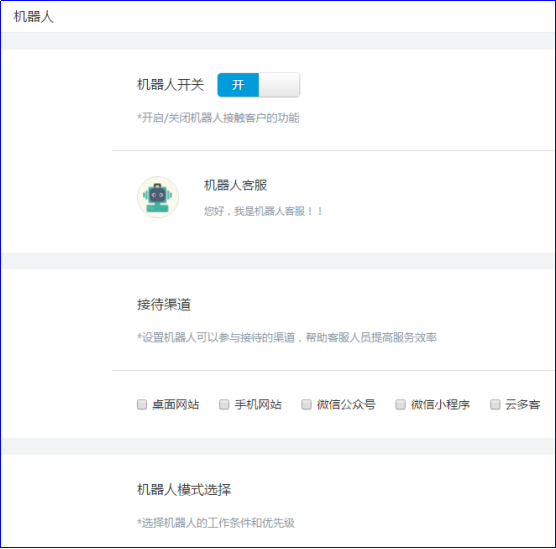Viewport: 556px width, 549px height.
Task: Click the 手机网站 label text
Action: [258, 405]
